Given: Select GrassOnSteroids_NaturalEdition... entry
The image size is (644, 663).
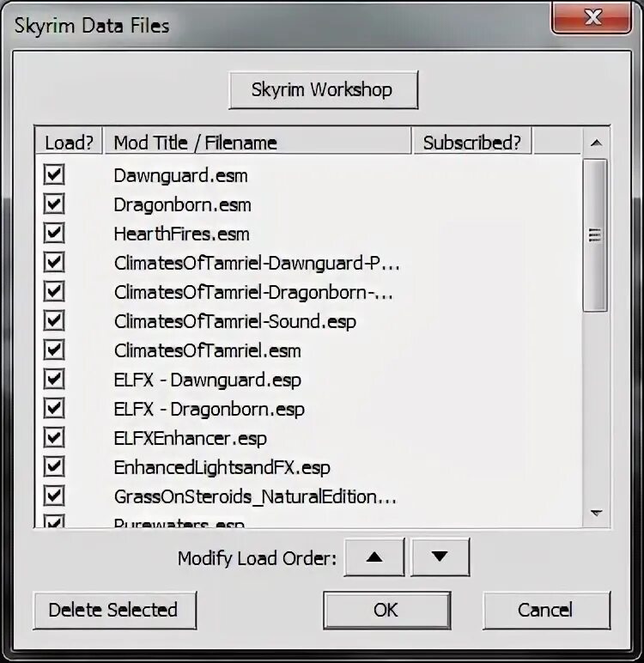Looking at the screenshot, I should [255, 497].
